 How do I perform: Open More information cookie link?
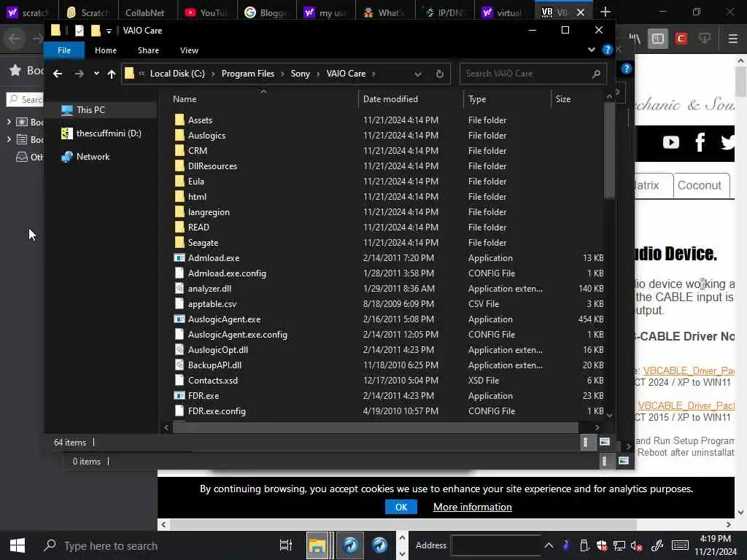tap(473, 507)
